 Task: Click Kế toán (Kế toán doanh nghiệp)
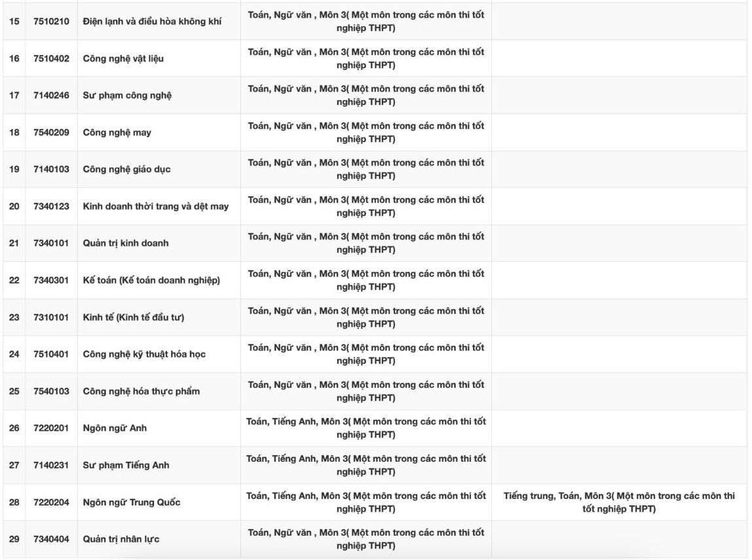tap(151, 280)
